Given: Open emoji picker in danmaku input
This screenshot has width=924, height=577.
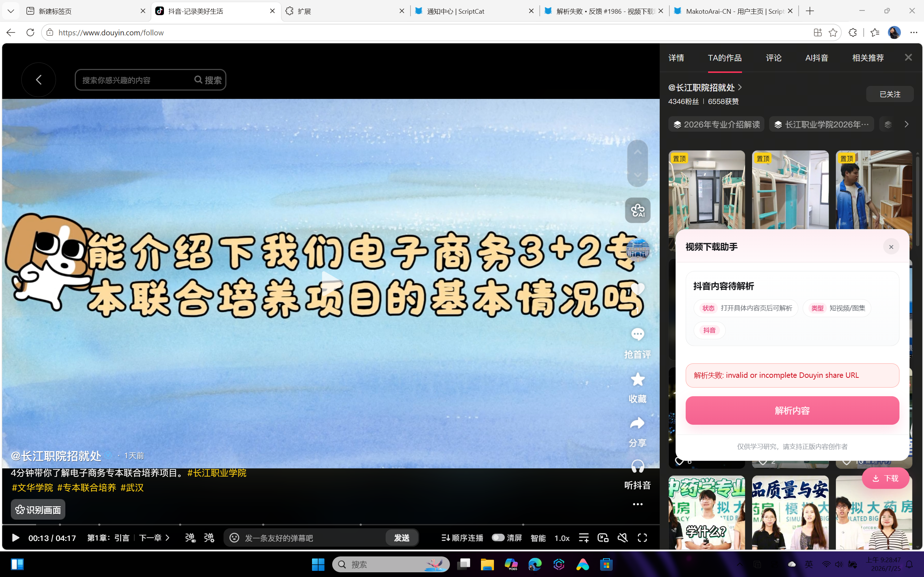Looking at the screenshot, I should [x=234, y=538].
